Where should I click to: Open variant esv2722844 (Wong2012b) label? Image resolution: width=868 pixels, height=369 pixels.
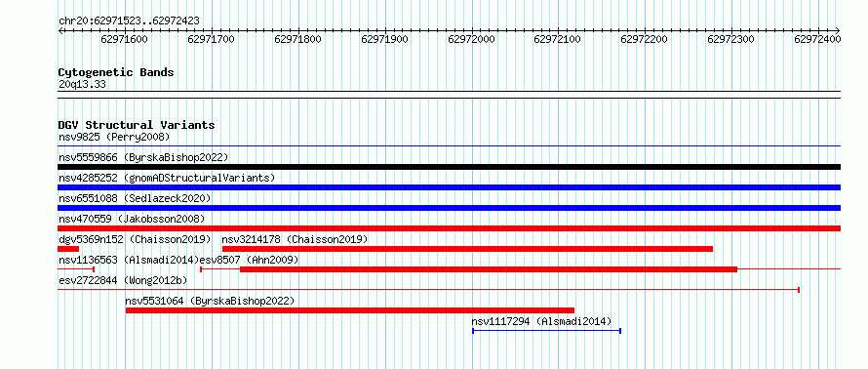[123, 280]
